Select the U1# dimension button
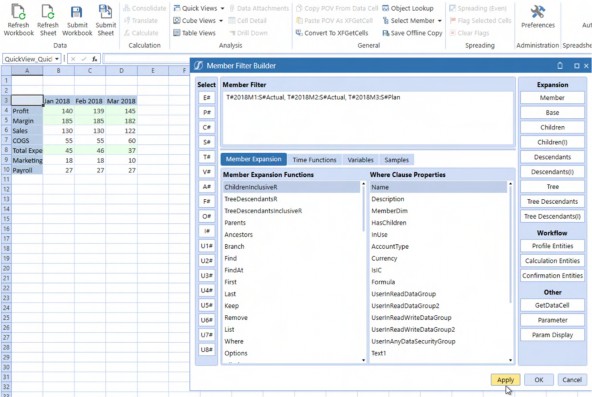This screenshot has width=592, height=397. (207, 246)
